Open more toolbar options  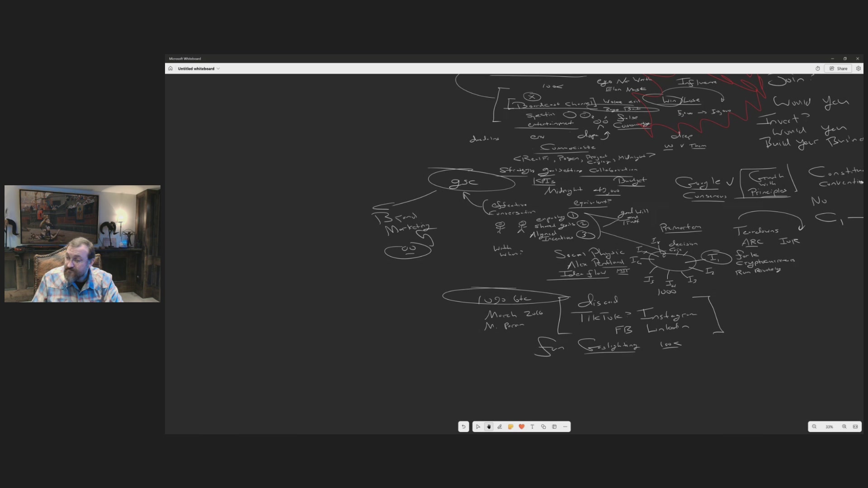565,427
